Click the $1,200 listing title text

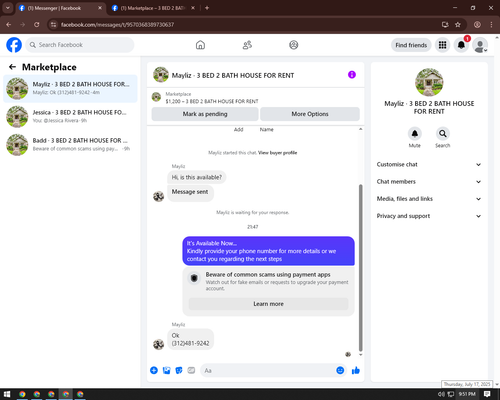pyautogui.click(x=212, y=101)
